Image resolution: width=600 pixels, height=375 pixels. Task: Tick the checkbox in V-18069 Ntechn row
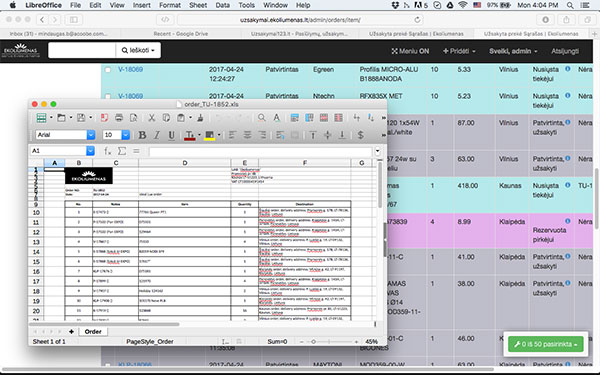point(108,96)
